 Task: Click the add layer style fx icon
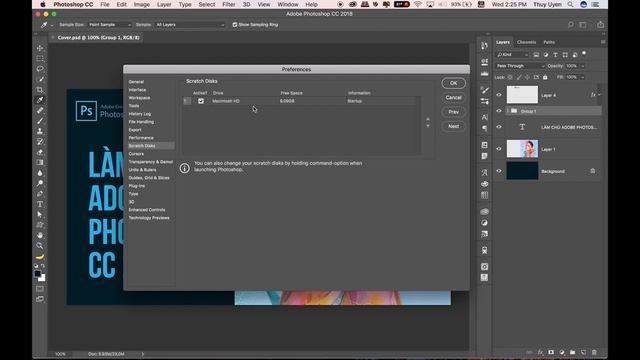(540, 352)
